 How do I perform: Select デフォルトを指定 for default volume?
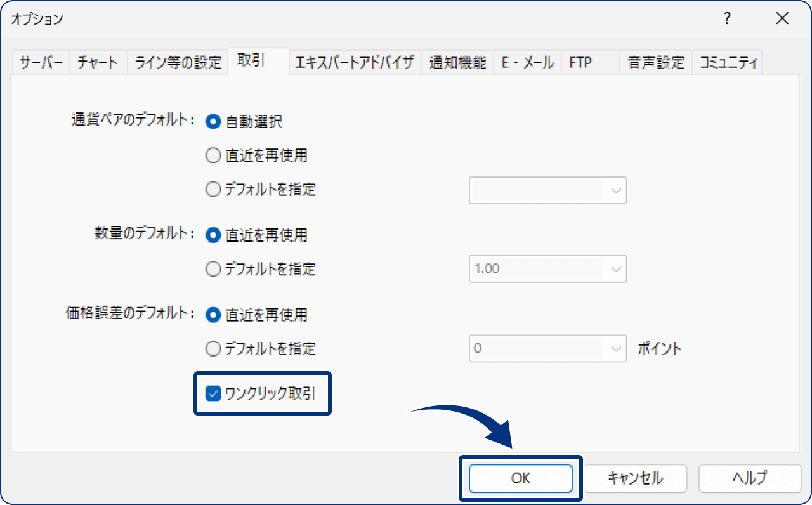(x=213, y=269)
